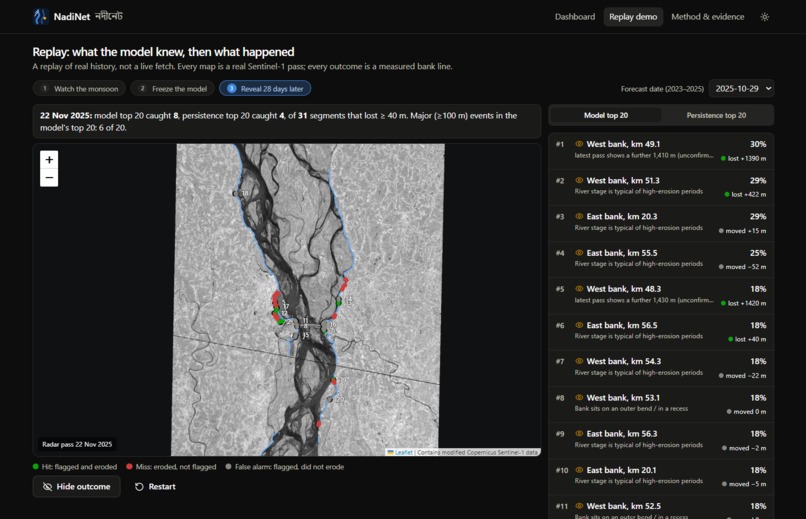Screen dimensions: 806x519
Task: Click eye icon for East bank km 20.3
Action: 579,216
